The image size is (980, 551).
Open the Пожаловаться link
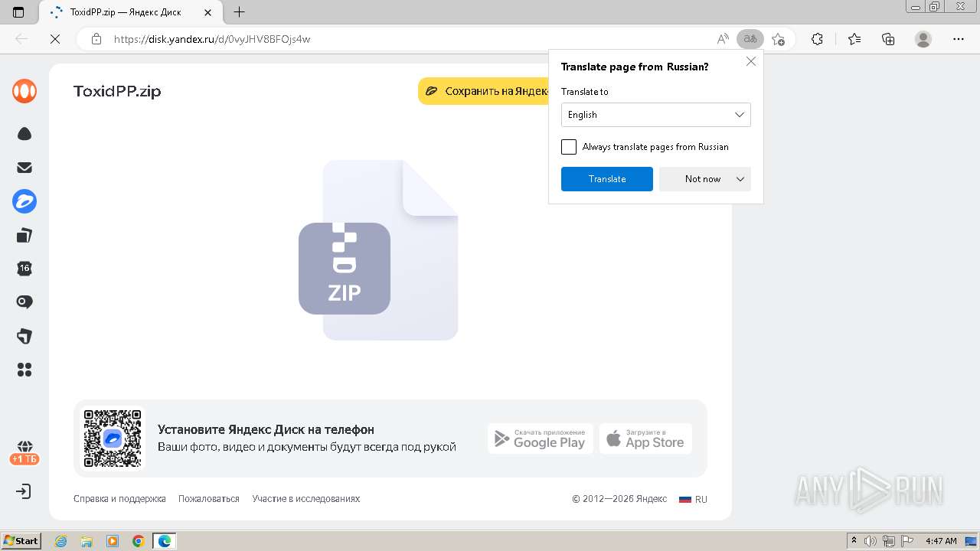(209, 499)
